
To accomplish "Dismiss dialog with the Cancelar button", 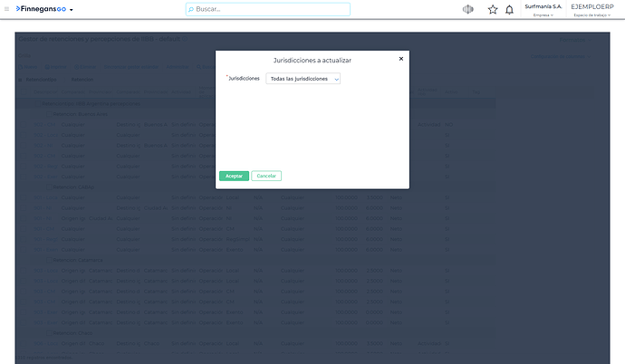I will pos(266,176).
